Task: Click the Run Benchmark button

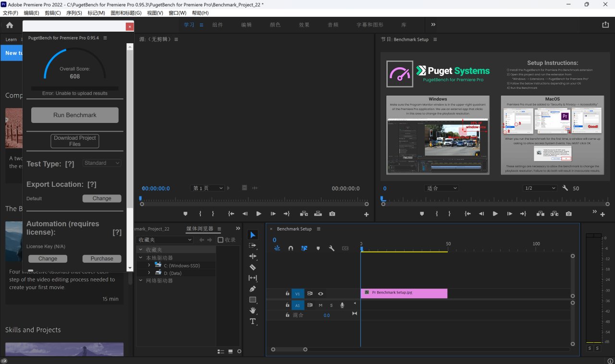Action: tap(75, 115)
